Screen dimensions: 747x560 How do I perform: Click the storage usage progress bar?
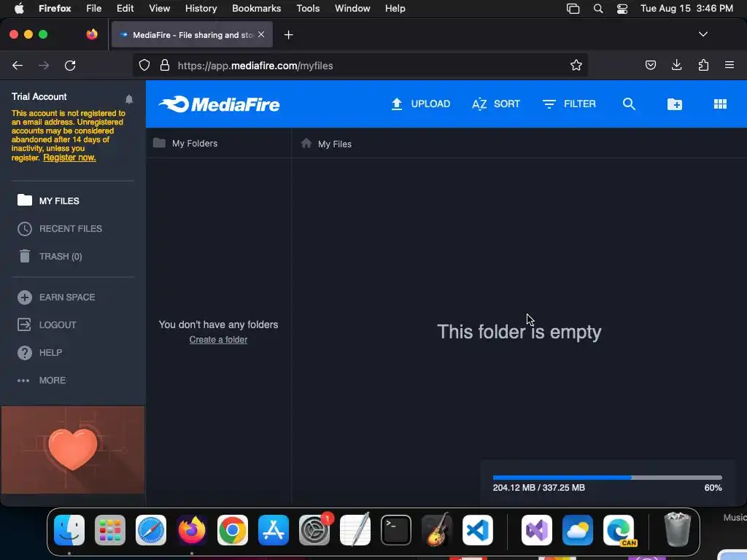[x=608, y=477]
